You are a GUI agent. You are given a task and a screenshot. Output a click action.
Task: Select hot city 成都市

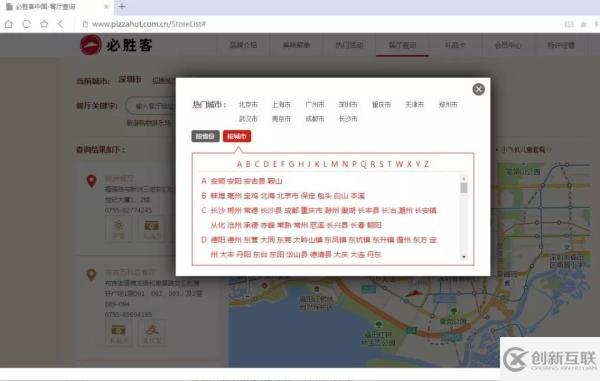(x=315, y=119)
